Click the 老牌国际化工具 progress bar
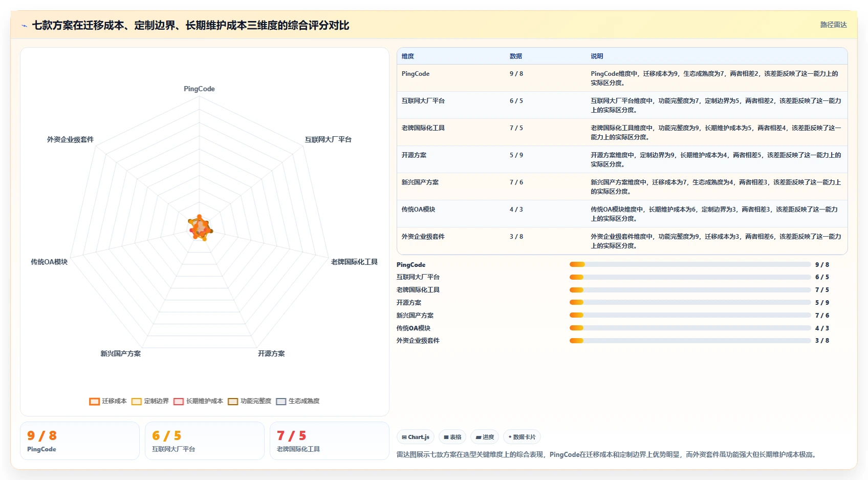The width and height of the screenshot is (868, 480). coord(690,290)
